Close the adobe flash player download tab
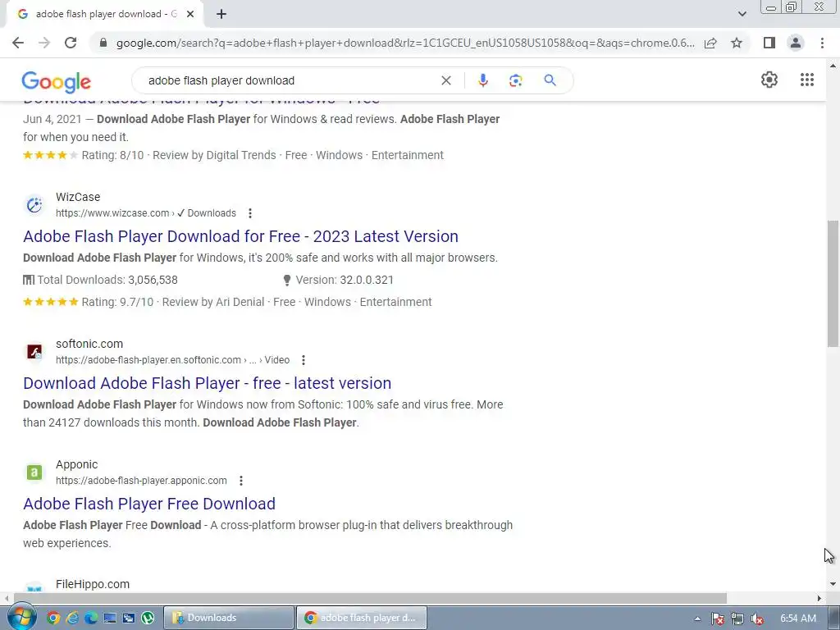840x630 pixels. click(190, 14)
